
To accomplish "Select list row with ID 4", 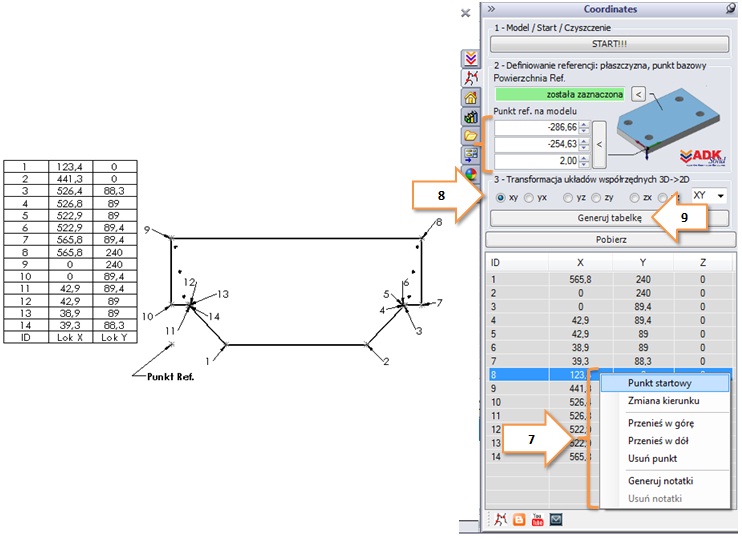I will [610, 320].
